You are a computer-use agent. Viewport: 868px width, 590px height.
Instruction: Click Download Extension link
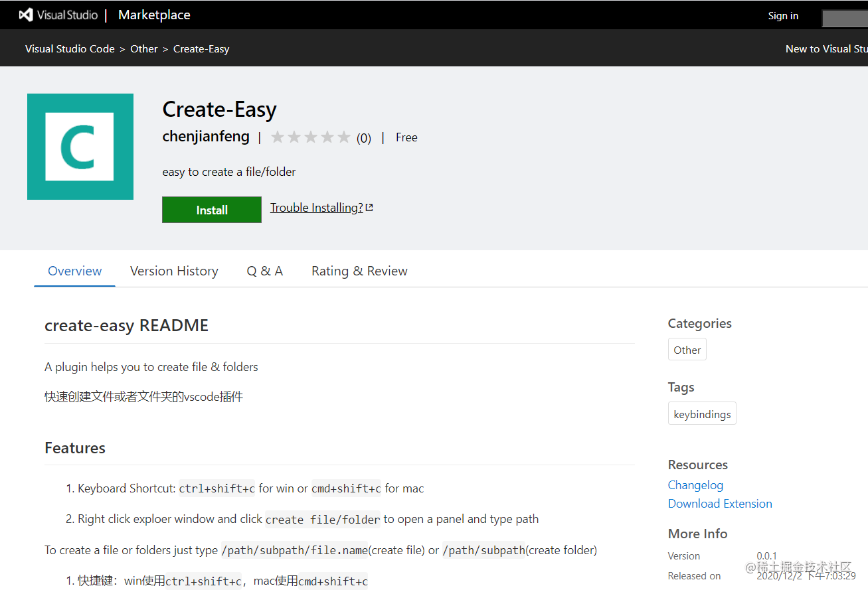tap(720, 504)
